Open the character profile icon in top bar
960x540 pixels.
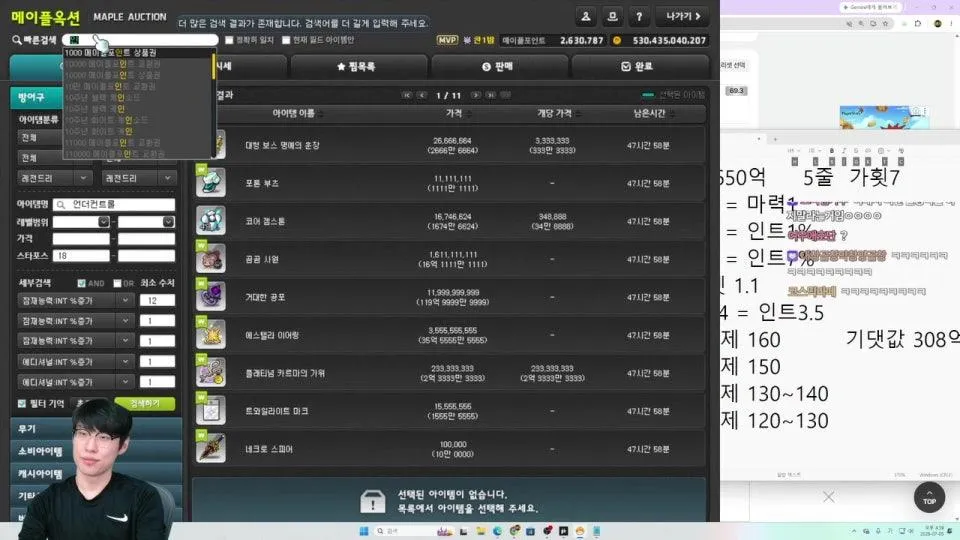(586, 17)
